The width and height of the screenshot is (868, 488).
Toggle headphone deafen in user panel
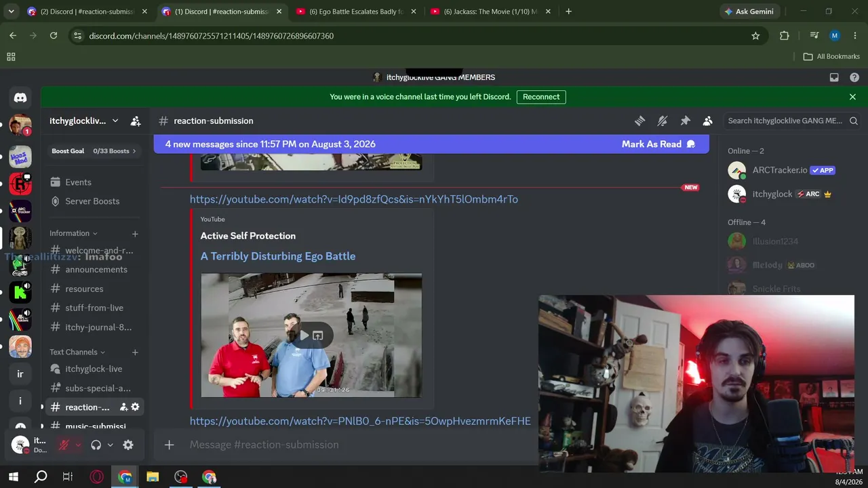(x=96, y=445)
